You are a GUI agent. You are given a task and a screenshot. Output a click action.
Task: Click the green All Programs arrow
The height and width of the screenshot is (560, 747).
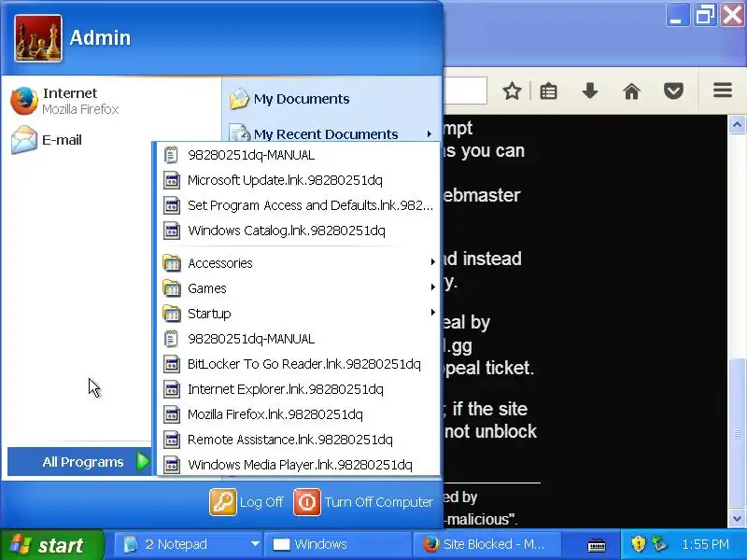(143, 461)
